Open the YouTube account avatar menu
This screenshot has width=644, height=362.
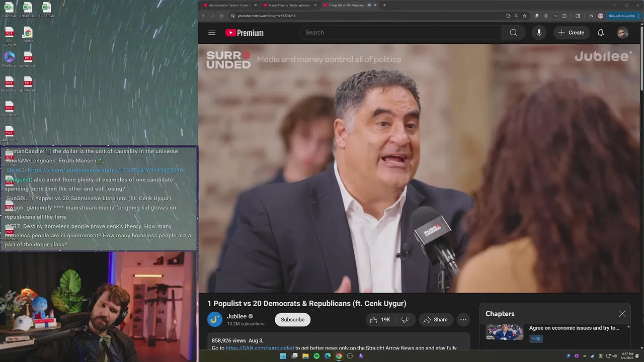pos(622,33)
